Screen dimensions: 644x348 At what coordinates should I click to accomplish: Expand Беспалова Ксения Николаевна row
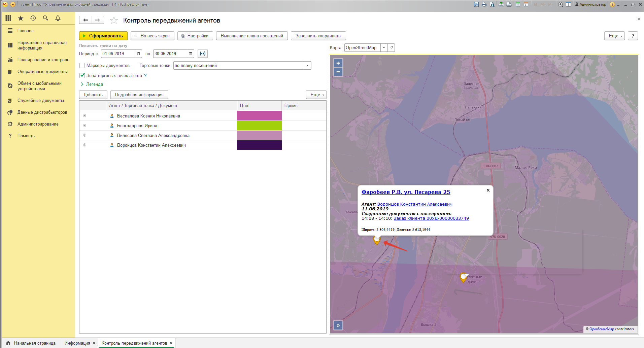[x=85, y=116]
